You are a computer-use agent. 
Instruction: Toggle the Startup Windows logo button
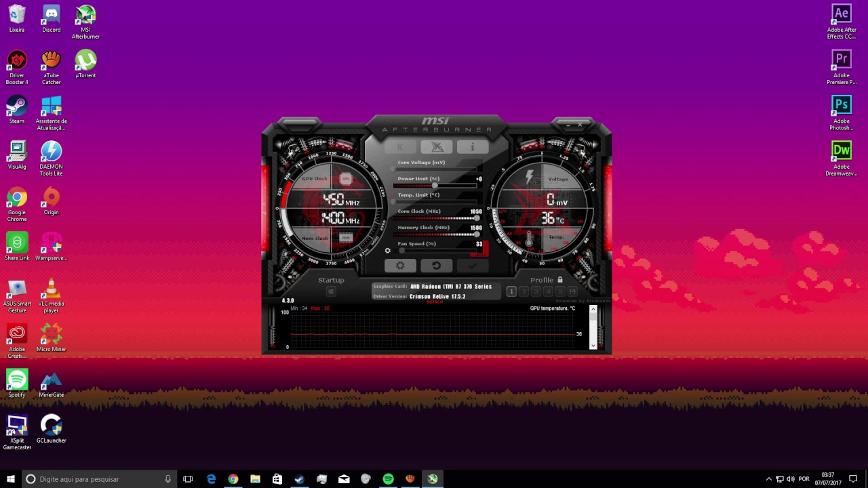(x=331, y=291)
